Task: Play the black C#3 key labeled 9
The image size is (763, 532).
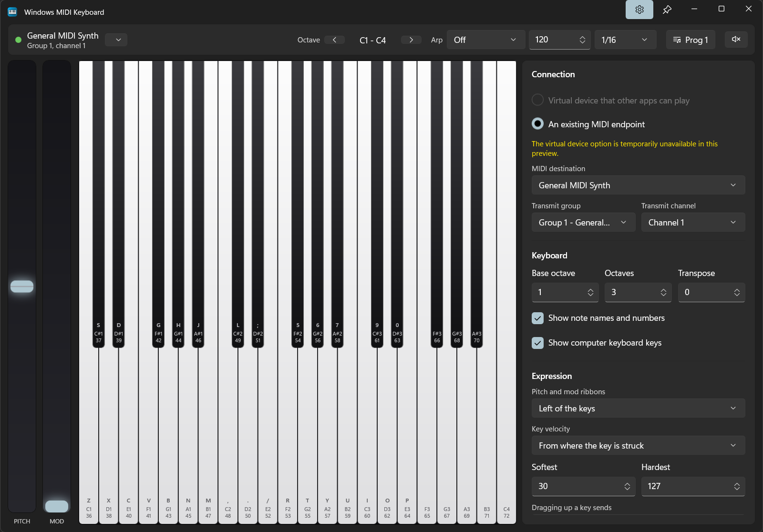Action: (x=377, y=205)
